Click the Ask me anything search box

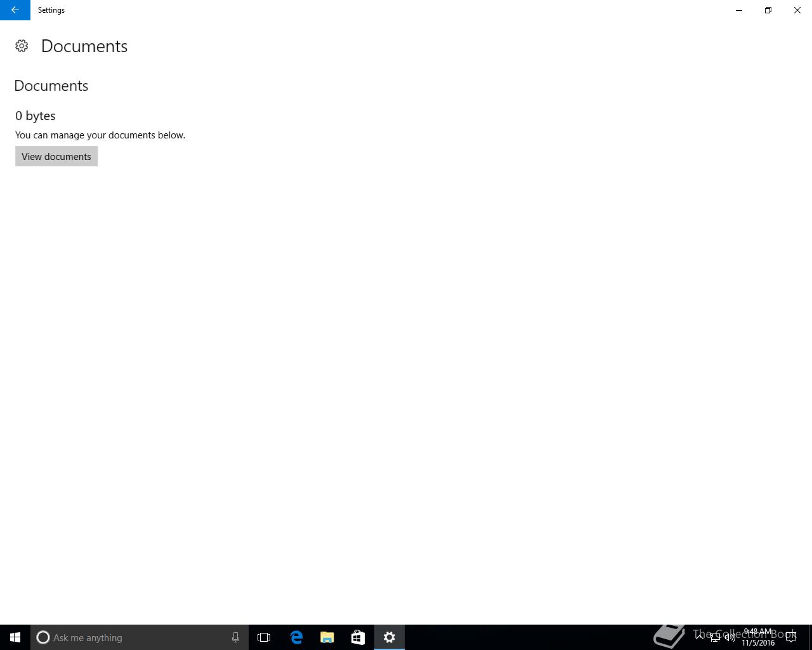click(140, 637)
